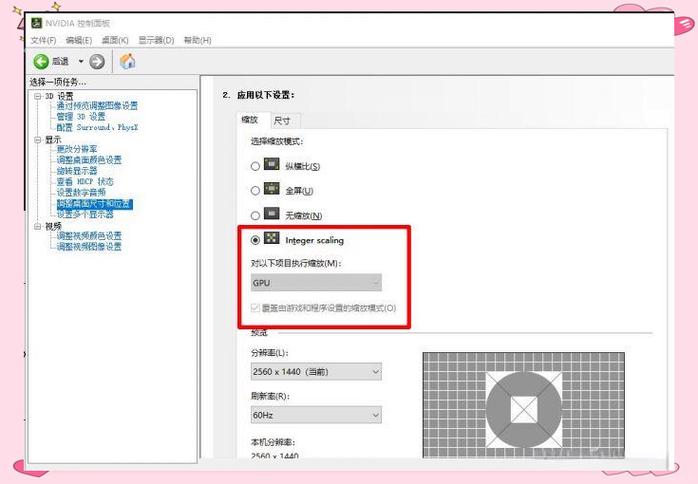Click the green Back arrow button
This screenshot has height=484, width=698.
41,61
